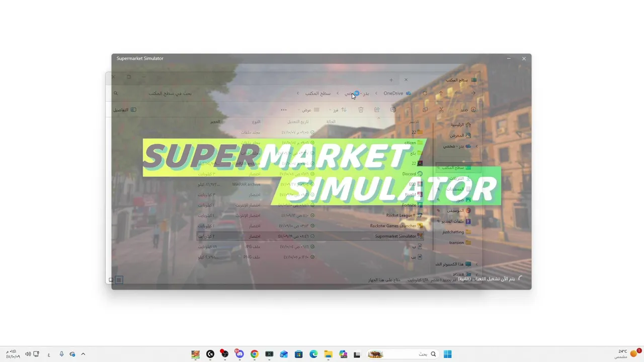Switch to large thumbnails view in Explorer status bar
The image size is (644, 362).
click(x=111, y=280)
